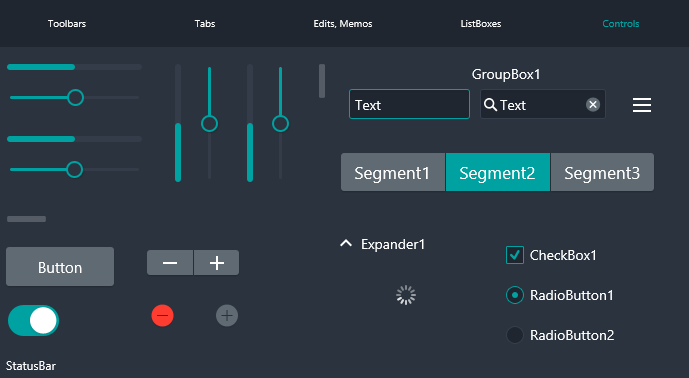
Task: Focus the teal-bordered Text edit field
Action: [409, 104]
